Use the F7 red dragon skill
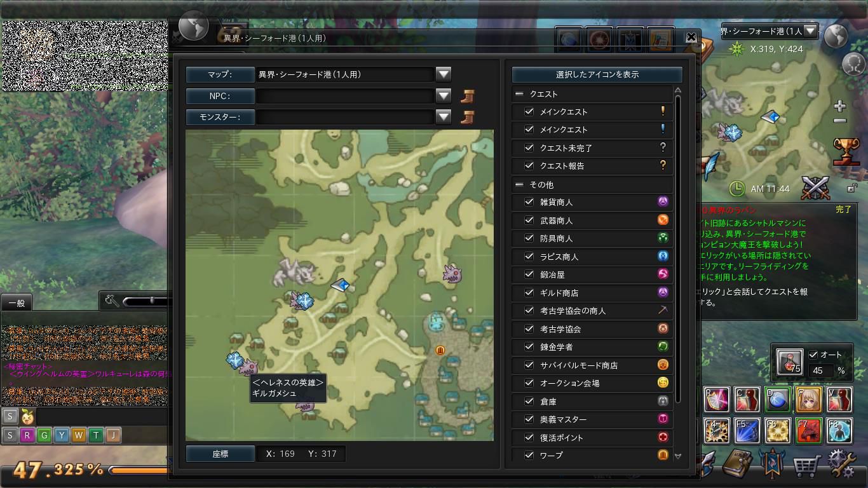868x488 pixels. pos(809,431)
